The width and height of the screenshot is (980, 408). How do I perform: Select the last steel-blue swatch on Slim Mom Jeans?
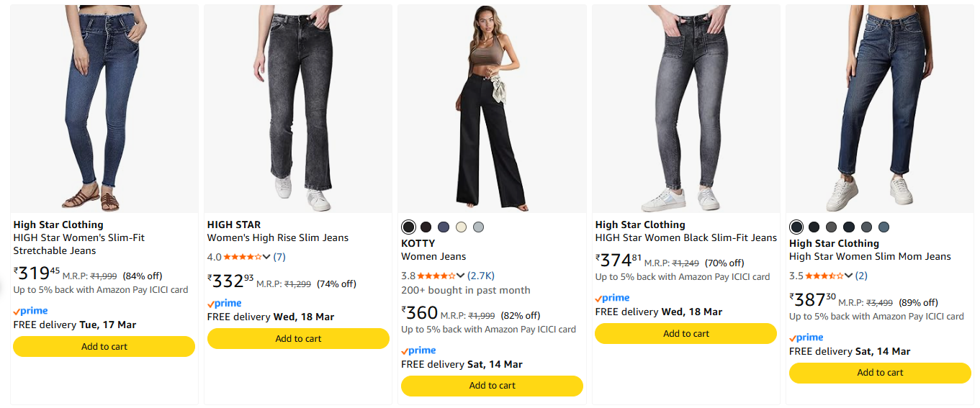click(x=884, y=227)
